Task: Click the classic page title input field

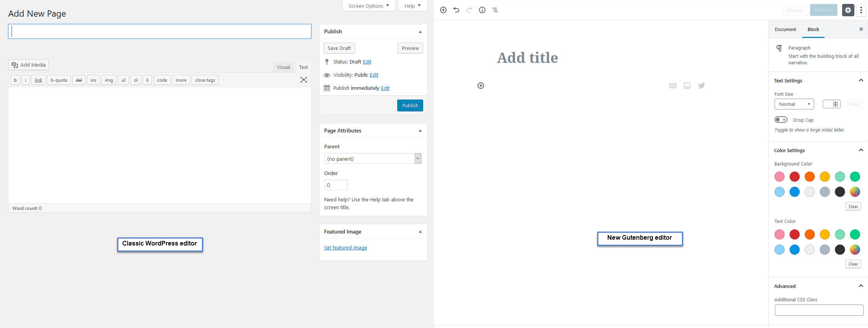Action: pos(160,31)
